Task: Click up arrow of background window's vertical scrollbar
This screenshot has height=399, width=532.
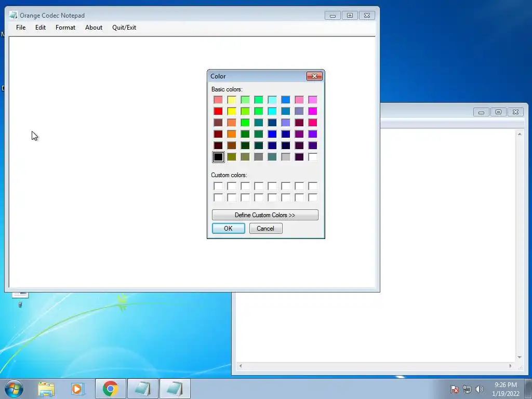Action: [520, 134]
